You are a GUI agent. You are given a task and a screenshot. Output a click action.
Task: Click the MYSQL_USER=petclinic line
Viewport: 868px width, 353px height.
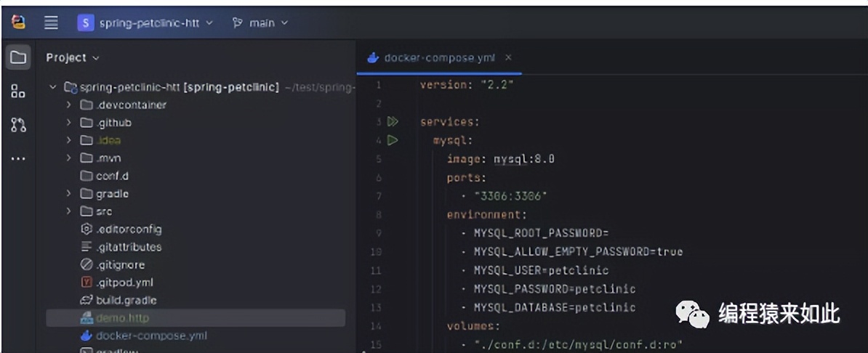coord(541,270)
